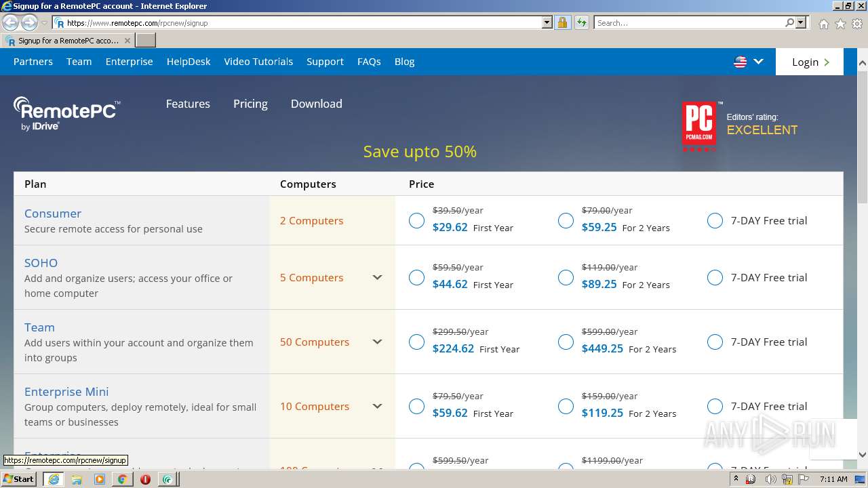Click the search magnifier icon
Screen dimensions: 868x488
point(789,22)
